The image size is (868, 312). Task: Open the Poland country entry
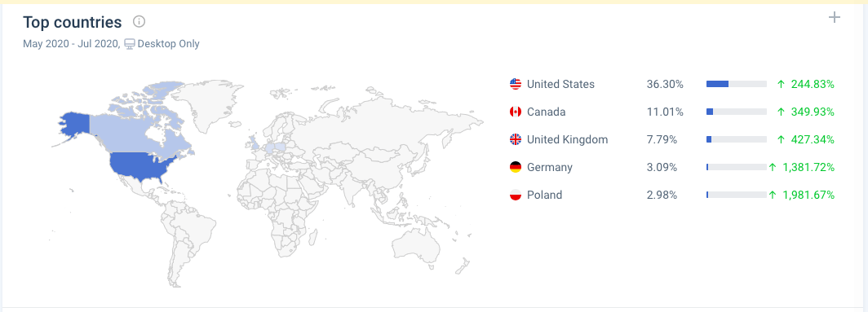coord(544,195)
